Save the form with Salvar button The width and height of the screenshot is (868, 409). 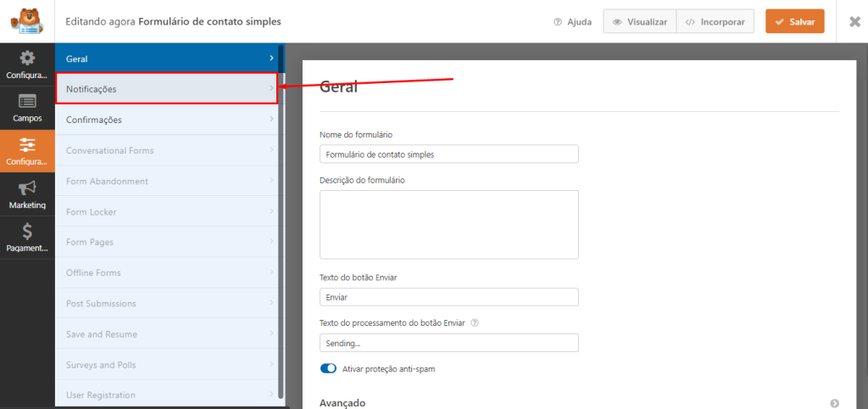coord(794,21)
